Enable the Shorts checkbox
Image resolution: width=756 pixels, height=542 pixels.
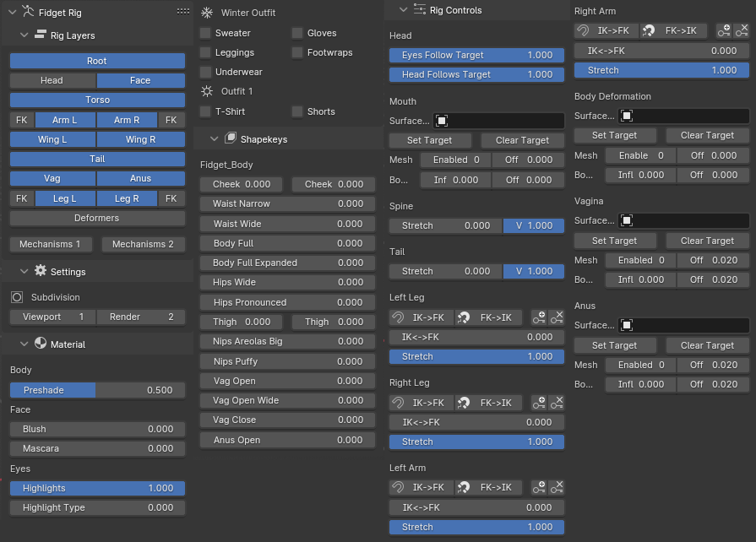click(297, 111)
